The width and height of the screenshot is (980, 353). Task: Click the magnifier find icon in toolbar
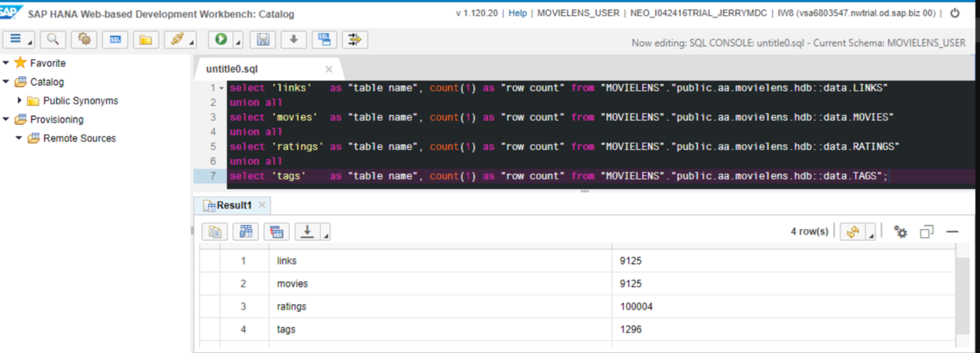click(x=52, y=39)
